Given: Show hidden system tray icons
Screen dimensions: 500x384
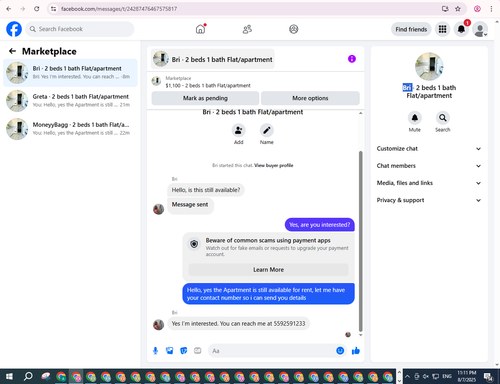Looking at the screenshot, I should coord(407,377).
